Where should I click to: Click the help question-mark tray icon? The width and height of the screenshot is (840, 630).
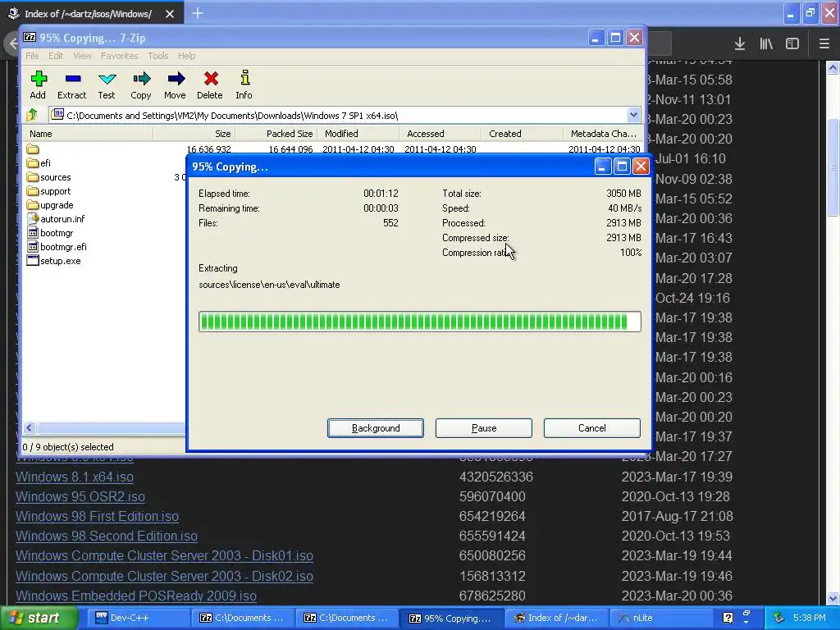coord(728,618)
